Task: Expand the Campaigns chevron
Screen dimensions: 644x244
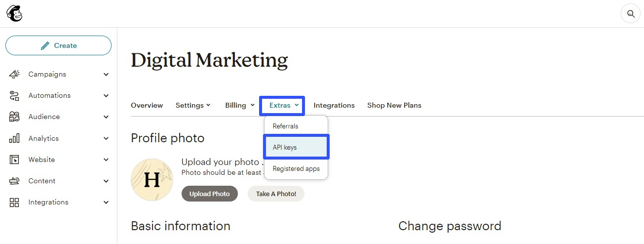Action: [106, 75]
